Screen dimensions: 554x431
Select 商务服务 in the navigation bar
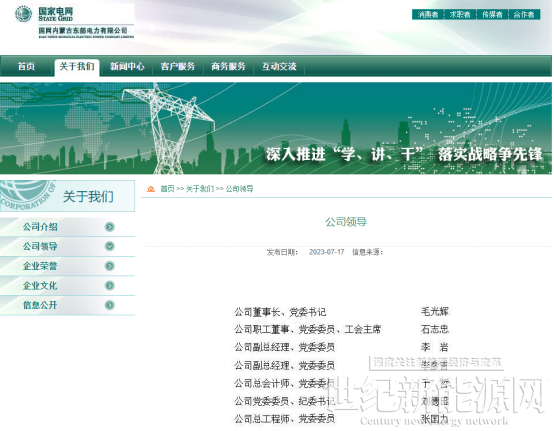pyautogui.click(x=228, y=66)
